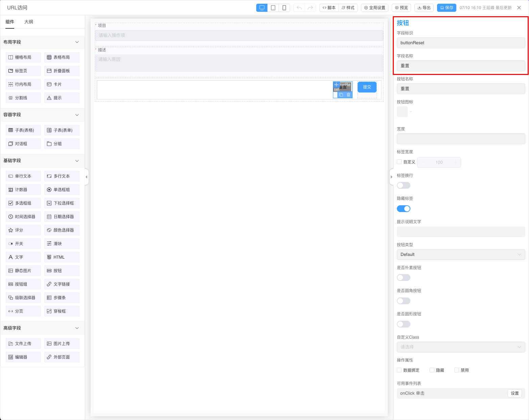Collapse left component panel arrow handle

(87, 177)
